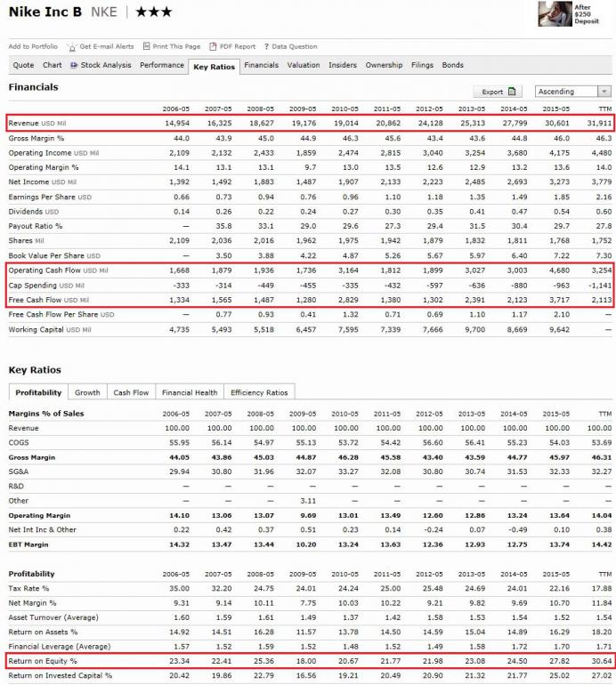The height and width of the screenshot is (685, 616).
Task: Open the Bonds tab
Action: pos(452,65)
